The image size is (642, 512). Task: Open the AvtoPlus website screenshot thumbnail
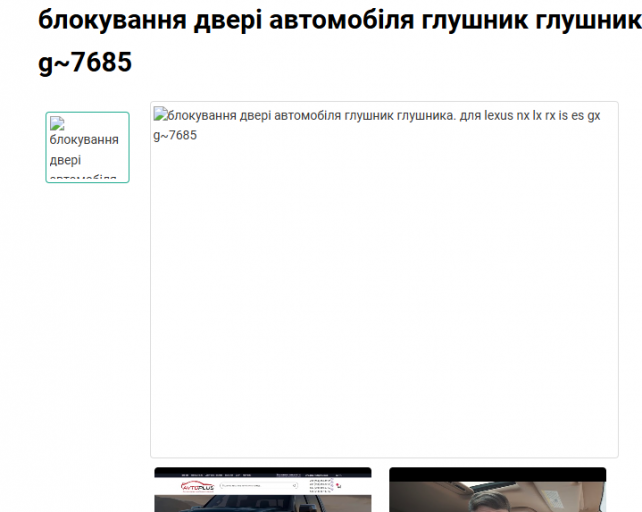tap(263, 489)
